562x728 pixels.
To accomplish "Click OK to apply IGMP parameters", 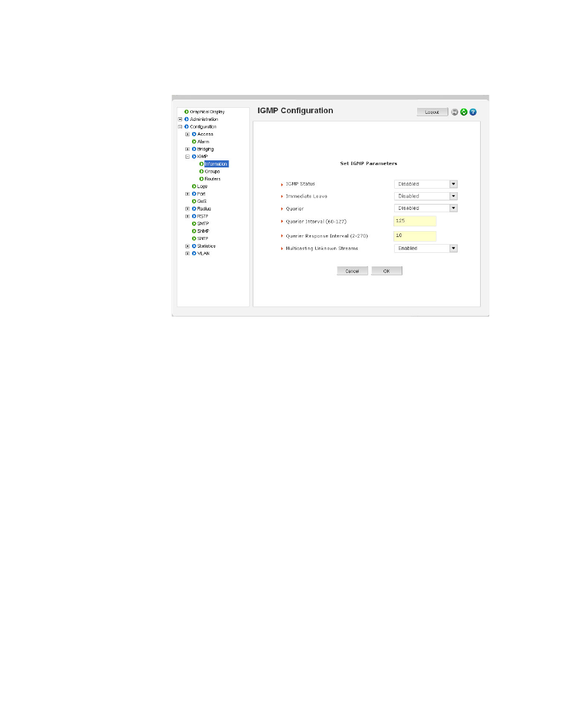I will tap(386, 271).
